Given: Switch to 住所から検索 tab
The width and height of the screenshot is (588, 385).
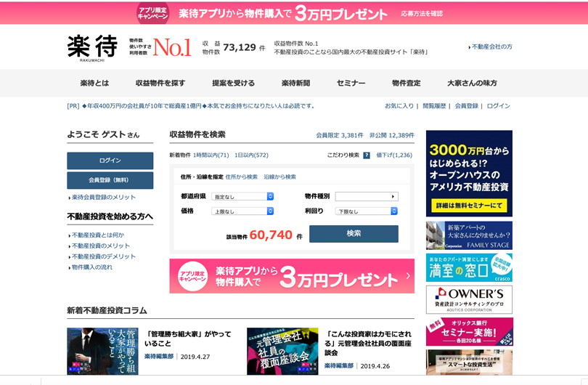Looking at the screenshot, I should pyautogui.click(x=242, y=177).
